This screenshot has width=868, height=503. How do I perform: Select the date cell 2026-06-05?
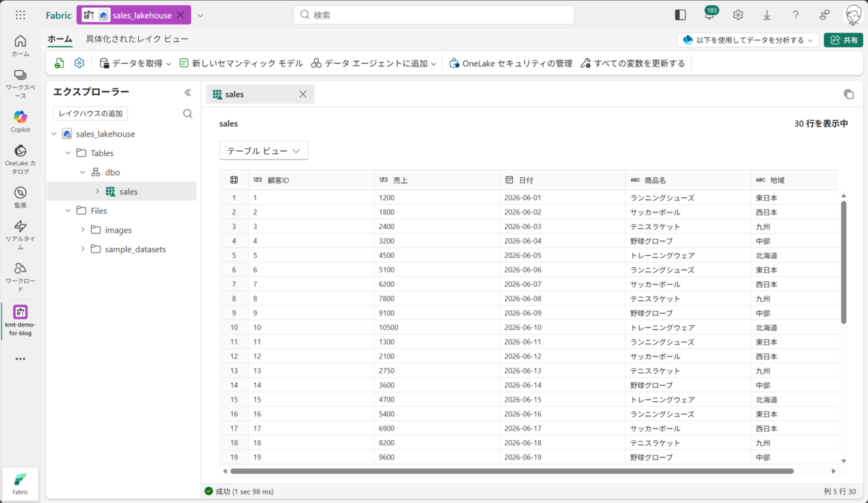[562, 255]
